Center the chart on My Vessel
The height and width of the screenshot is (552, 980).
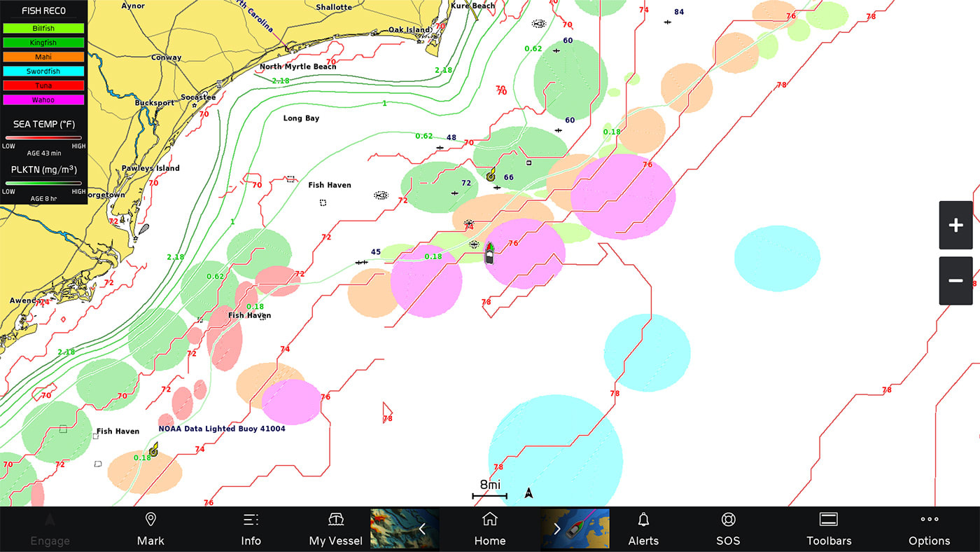coord(335,529)
